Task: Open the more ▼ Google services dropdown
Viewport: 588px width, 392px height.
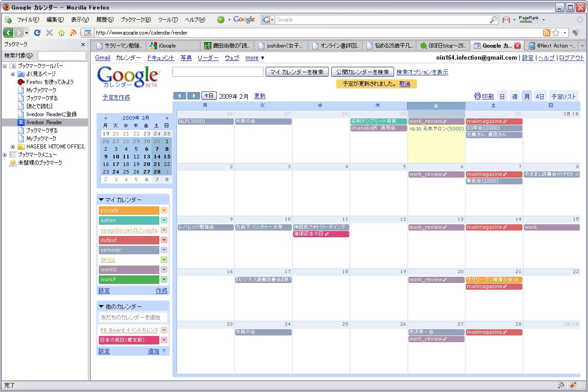Action: 255,58
